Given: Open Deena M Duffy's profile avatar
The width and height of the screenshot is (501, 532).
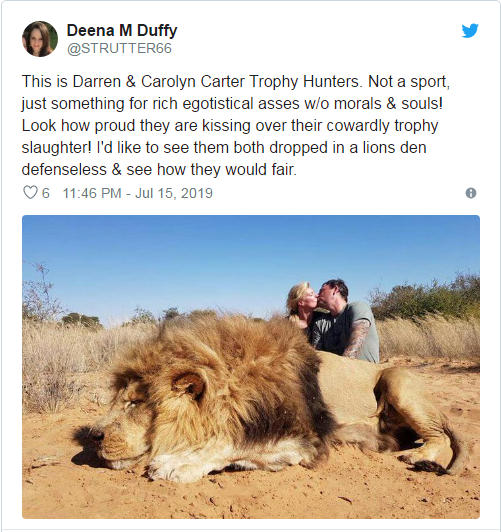Looking at the screenshot, I should tap(40, 39).
